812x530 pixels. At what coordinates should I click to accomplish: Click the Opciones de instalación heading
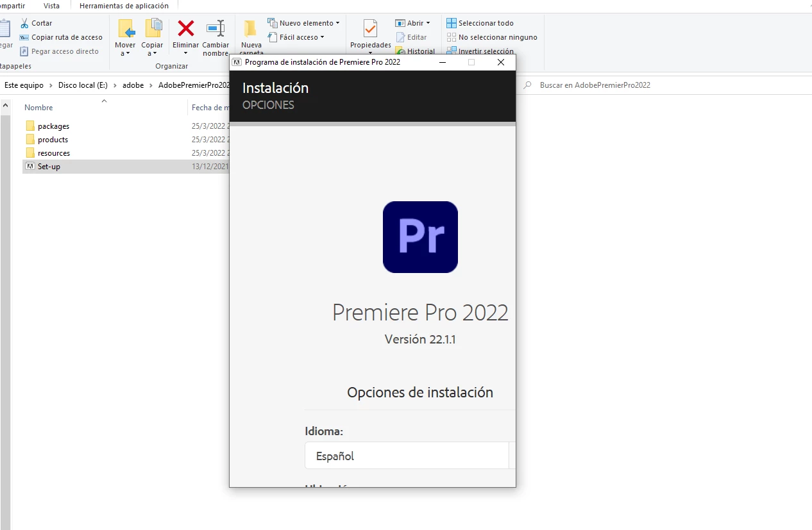pos(420,392)
